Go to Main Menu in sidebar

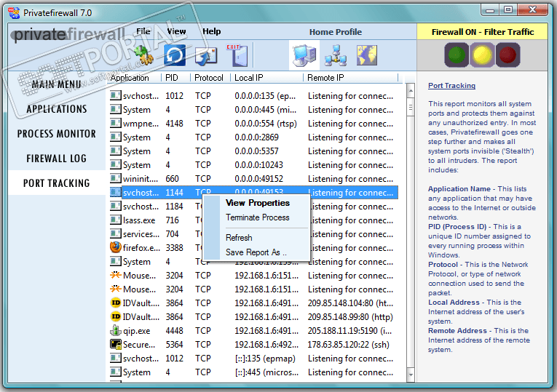(57, 84)
